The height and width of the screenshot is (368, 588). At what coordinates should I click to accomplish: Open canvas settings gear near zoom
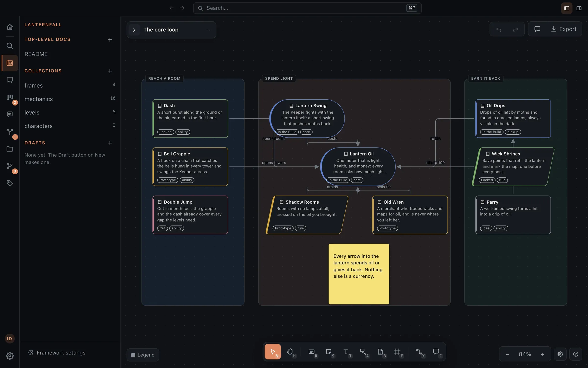pyautogui.click(x=560, y=354)
